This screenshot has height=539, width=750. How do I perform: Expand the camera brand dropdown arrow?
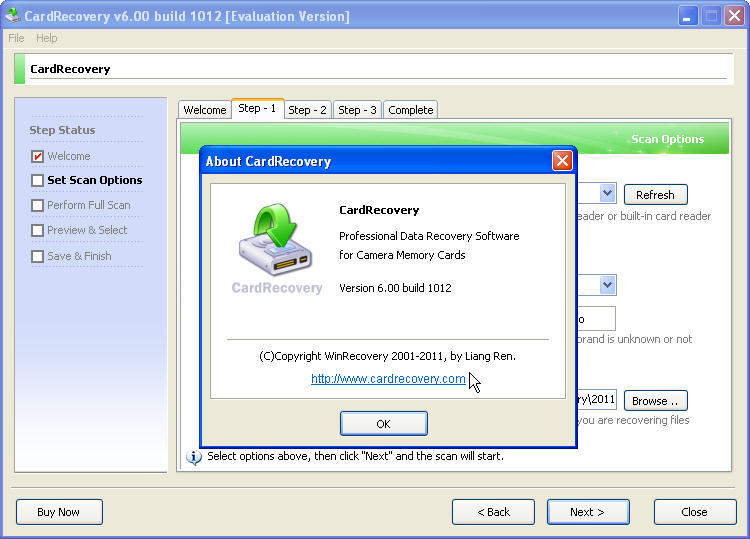coord(607,285)
